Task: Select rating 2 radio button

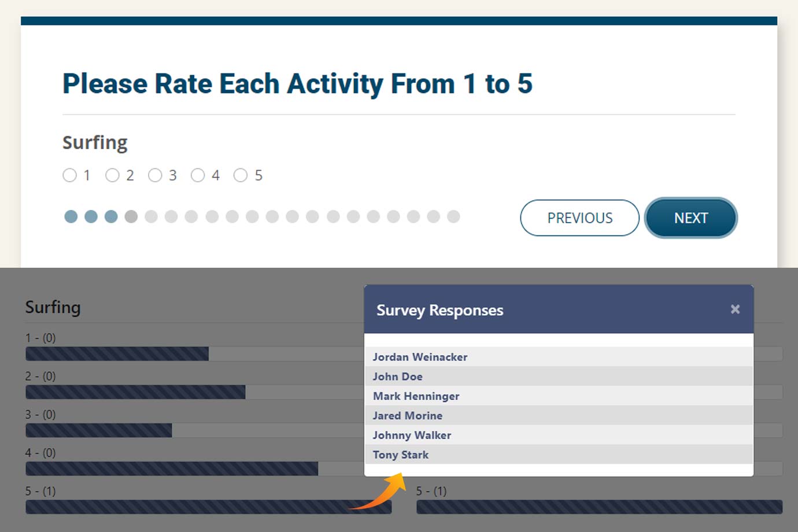Action: [112, 175]
